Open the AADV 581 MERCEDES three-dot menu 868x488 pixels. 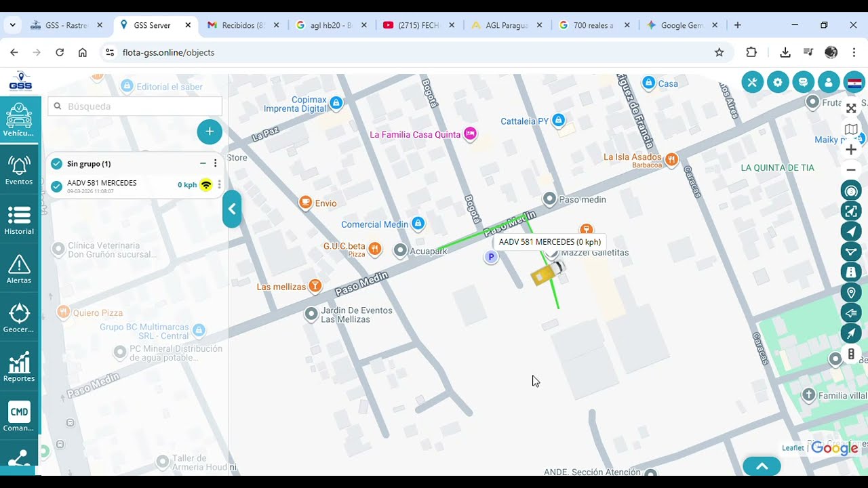(219, 185)
